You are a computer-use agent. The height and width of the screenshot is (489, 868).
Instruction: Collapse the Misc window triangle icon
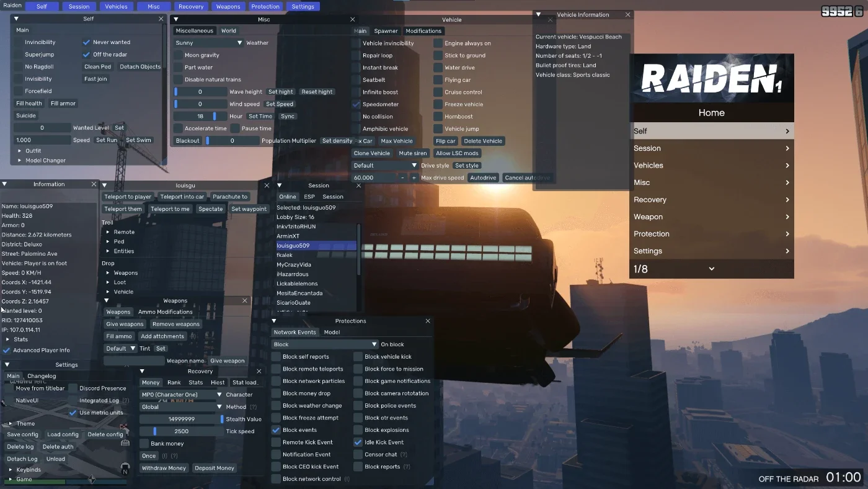point(176,20)
